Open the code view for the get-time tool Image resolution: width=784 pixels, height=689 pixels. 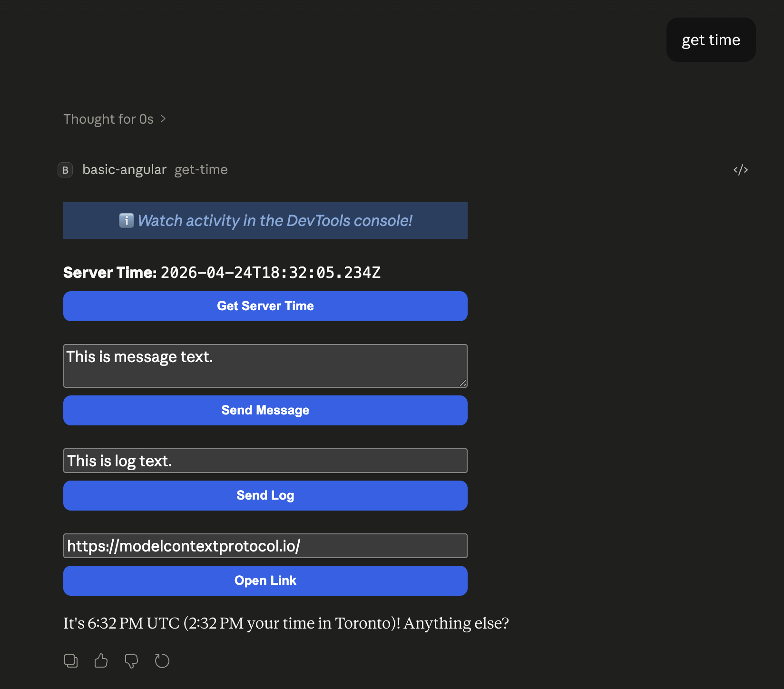pyautogui.click(x=741, y=170)
